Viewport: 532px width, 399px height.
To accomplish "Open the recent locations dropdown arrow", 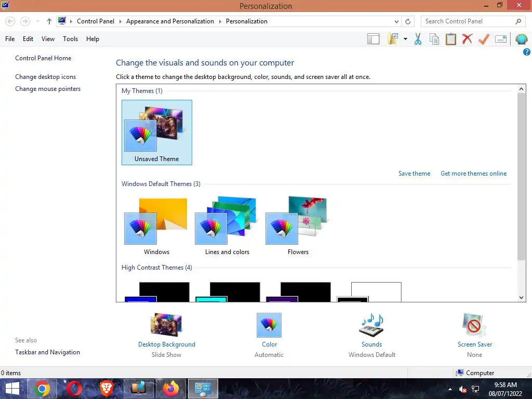I will coord(37,21).
